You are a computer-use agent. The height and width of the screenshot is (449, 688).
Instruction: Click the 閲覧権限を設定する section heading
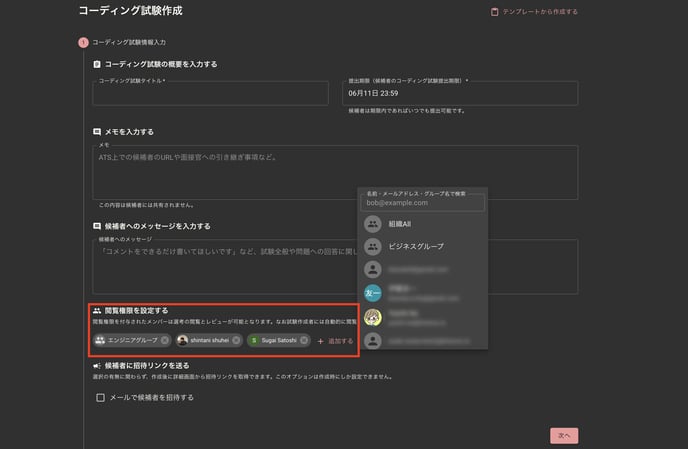coord(136,311)
